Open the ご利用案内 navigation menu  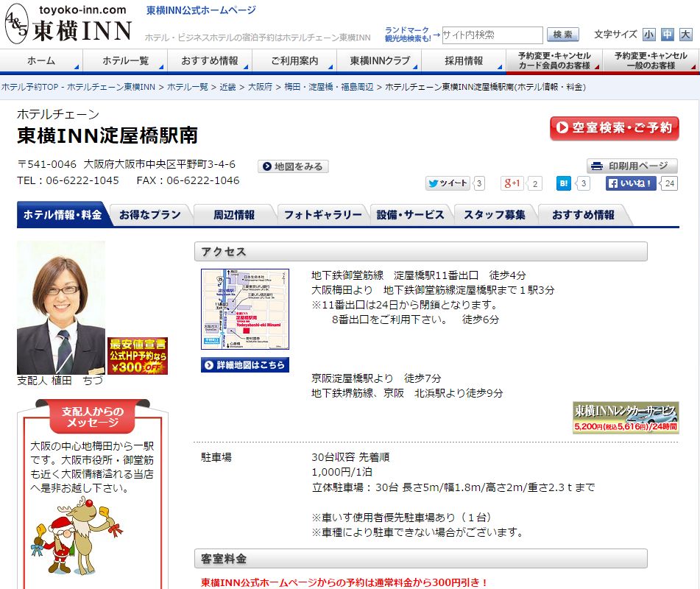[294, 60]
